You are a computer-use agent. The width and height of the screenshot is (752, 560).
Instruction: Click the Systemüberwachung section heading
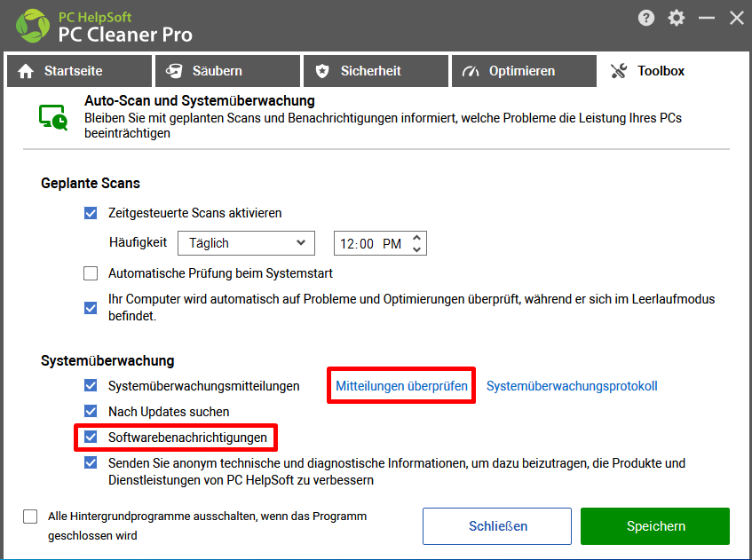point(107,360)
